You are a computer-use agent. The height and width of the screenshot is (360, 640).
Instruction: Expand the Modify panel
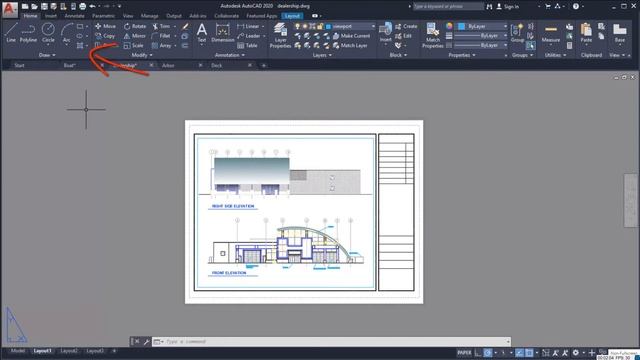point(142,55)
